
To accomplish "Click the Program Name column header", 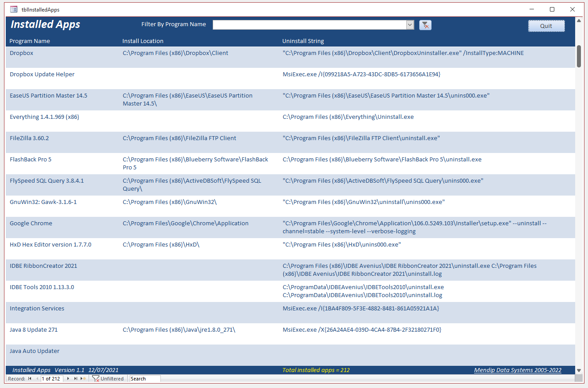I will pos(30,41).
